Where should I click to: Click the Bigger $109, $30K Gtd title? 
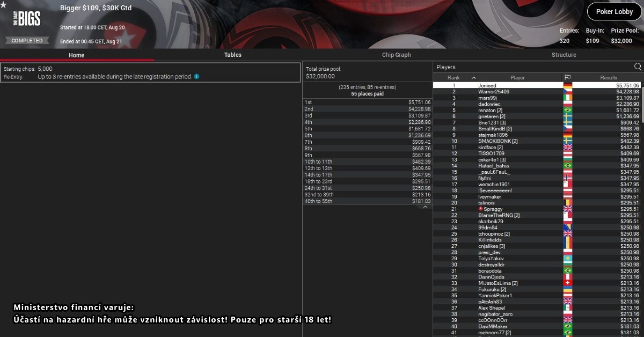96,8
